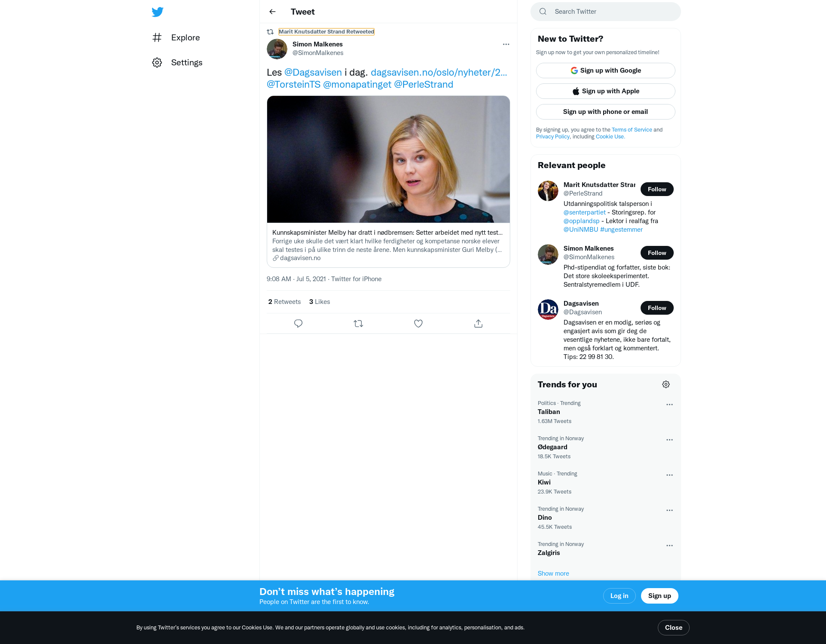Open @TorsteinTS mention

tap(293, 84)
